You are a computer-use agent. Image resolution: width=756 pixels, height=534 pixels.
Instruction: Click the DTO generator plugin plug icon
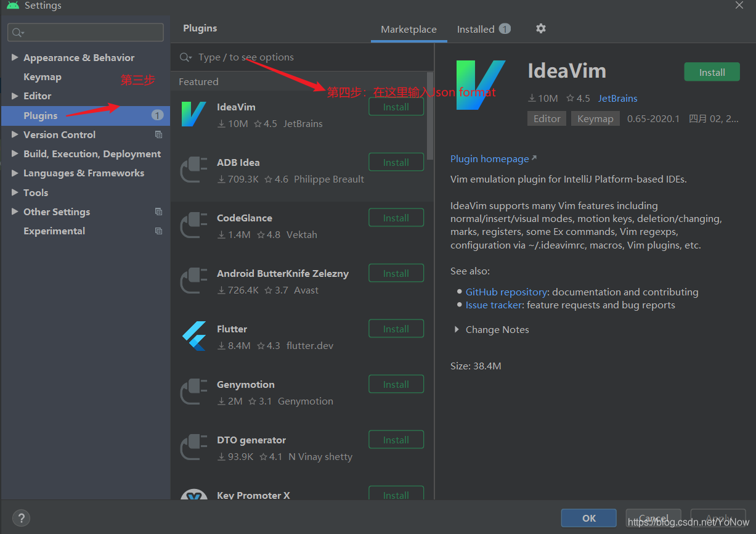coord(193,448)
